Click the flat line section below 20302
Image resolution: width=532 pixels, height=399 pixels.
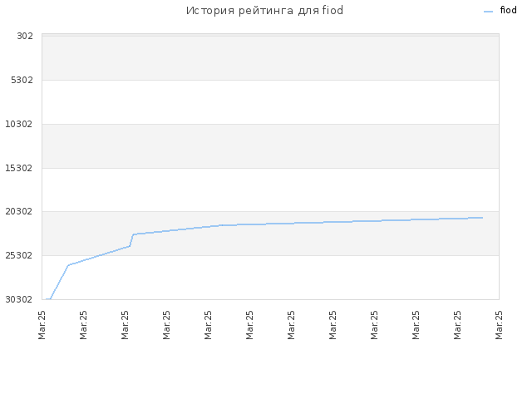pos(339,222)
